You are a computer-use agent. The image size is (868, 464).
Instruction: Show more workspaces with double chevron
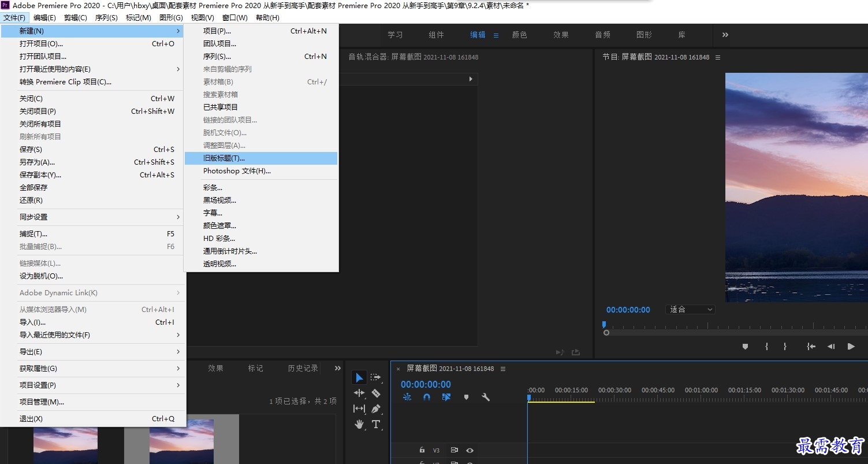point(725,35)
